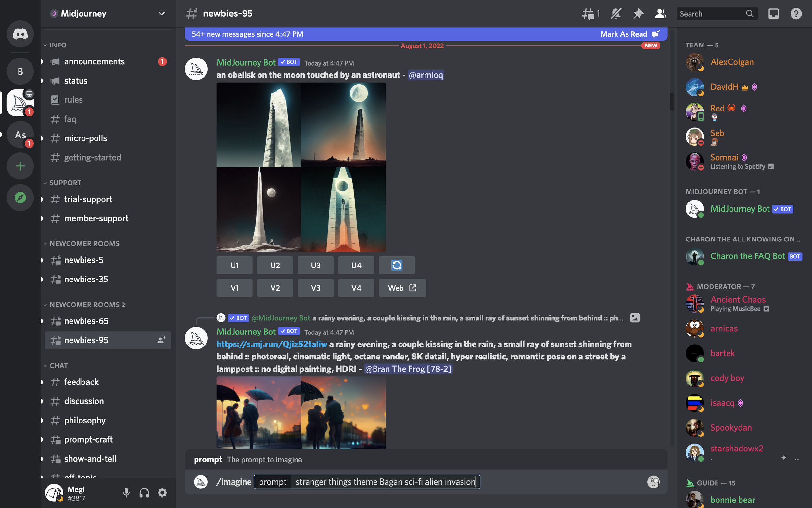Open the Midjourney server dropdown menu
The image size is (812, 508).
coord(161,14)
